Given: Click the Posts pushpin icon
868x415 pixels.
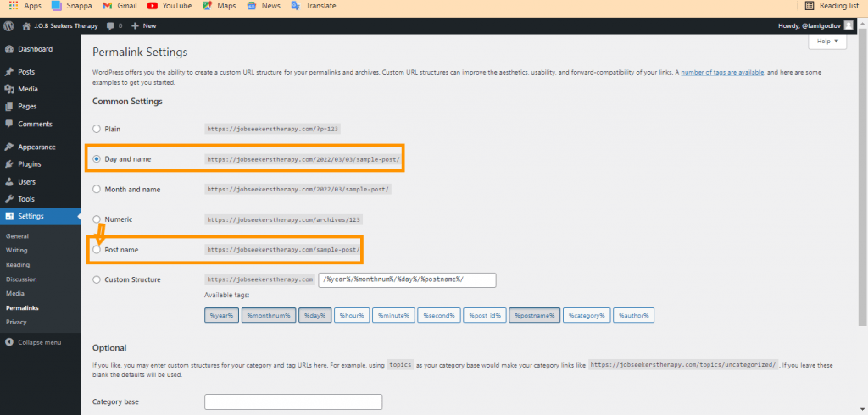Looking at the screenshot, I should click(x=8, y=72).
